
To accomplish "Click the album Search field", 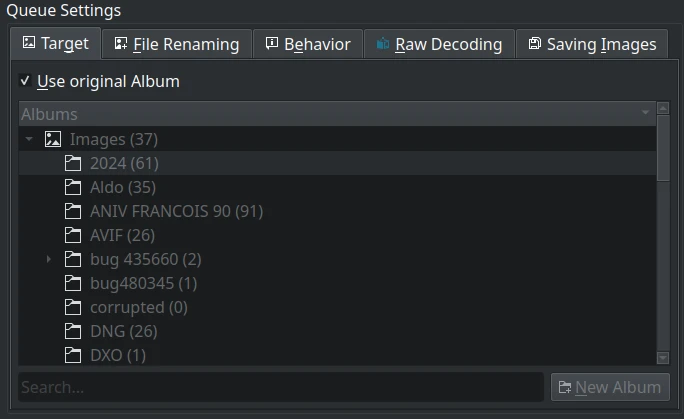I will coord(280,387).
